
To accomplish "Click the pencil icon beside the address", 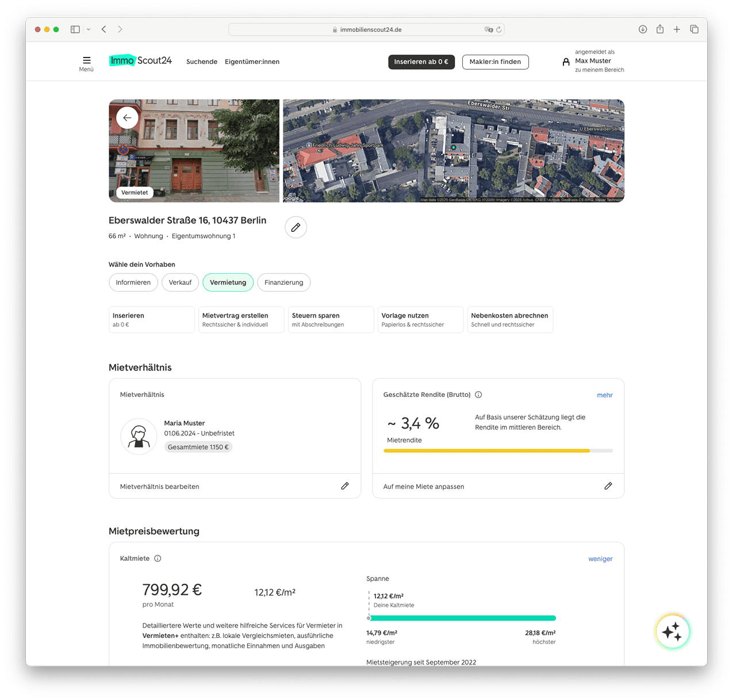I will click(x=295, y=228).
